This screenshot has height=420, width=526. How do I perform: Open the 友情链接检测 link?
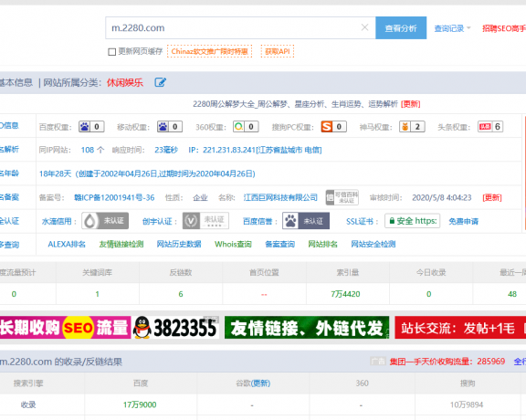click(121, 244)
